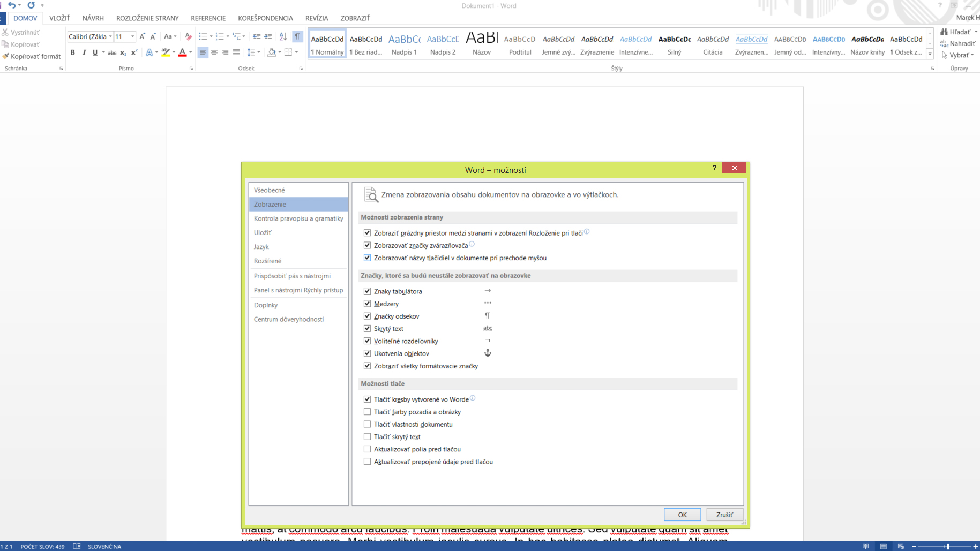Justify paragraph text
The width and height of the screenshot is (980, 551).
pyautogui.click(x=236, y=52)
